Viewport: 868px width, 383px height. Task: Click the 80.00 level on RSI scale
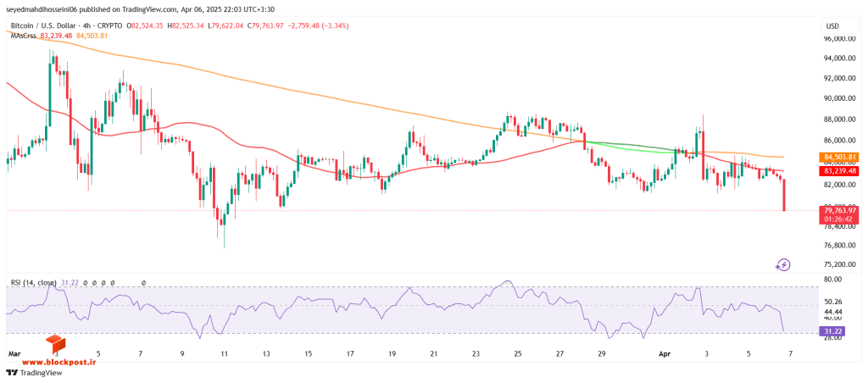(832, 280)
